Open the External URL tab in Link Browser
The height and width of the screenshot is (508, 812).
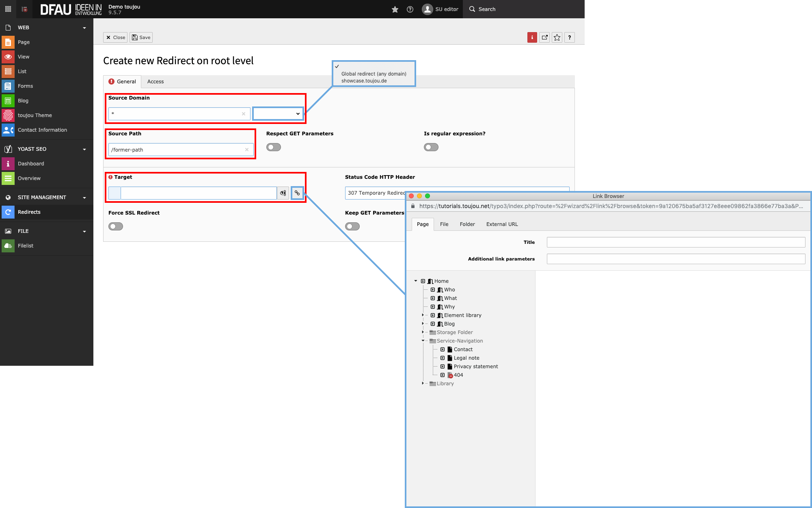coord(502,224)
